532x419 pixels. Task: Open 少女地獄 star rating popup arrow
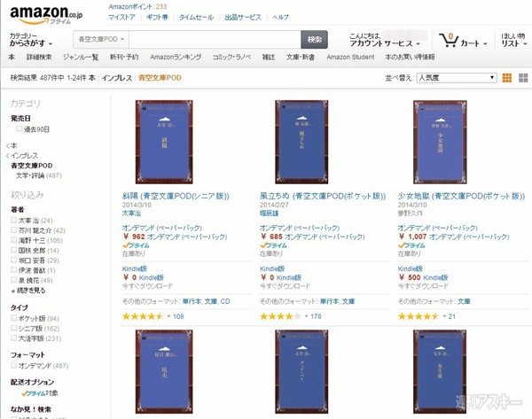pos(444,316)
